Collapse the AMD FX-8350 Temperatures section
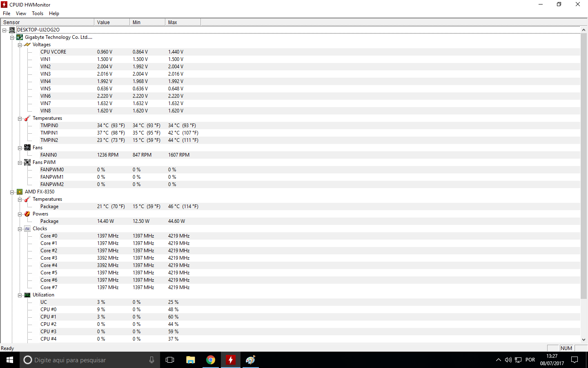The image size is (588, 368). pos(20,200)
